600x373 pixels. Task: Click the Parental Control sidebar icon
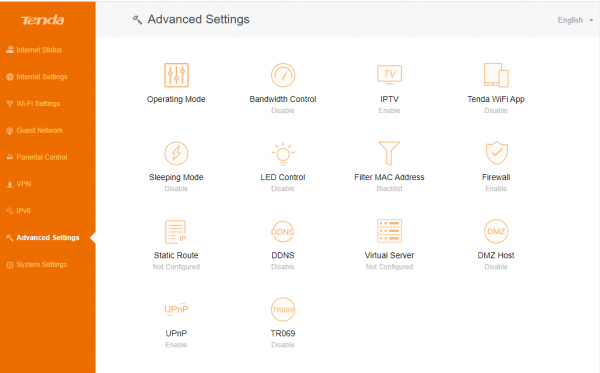point(10,157)
